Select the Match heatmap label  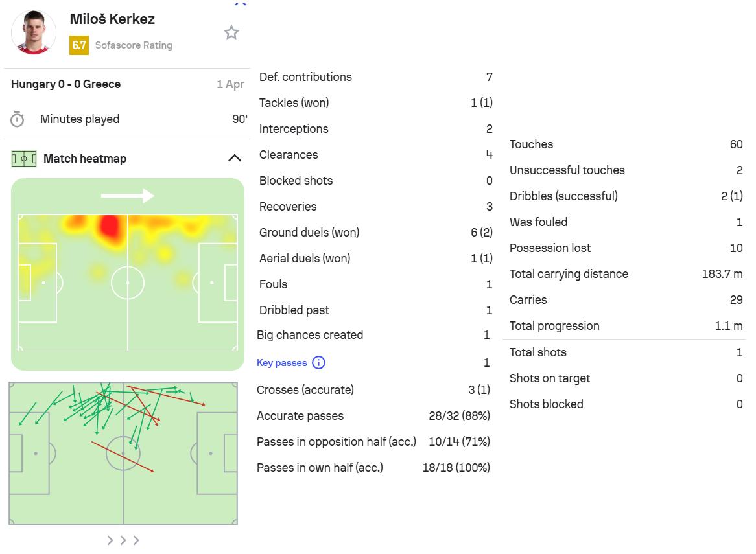tap(85, 159)
